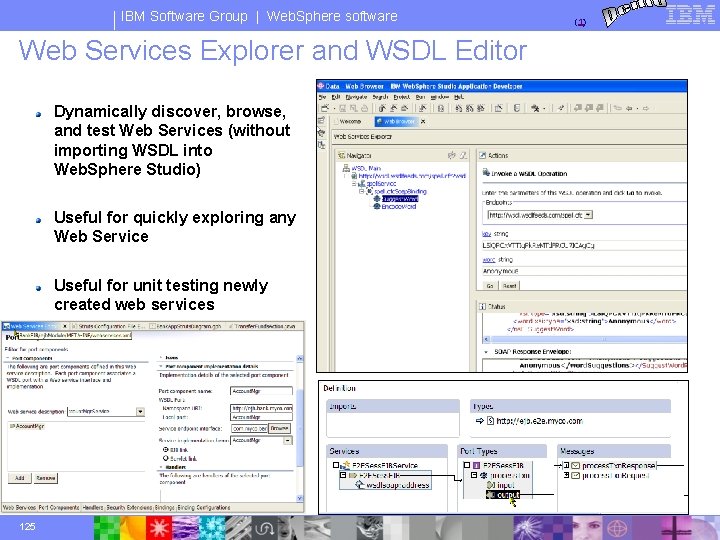This screenshot has width=720, height=540.
Task: Click the back arrow toolbar icon
Action: (x=630, y=108)
